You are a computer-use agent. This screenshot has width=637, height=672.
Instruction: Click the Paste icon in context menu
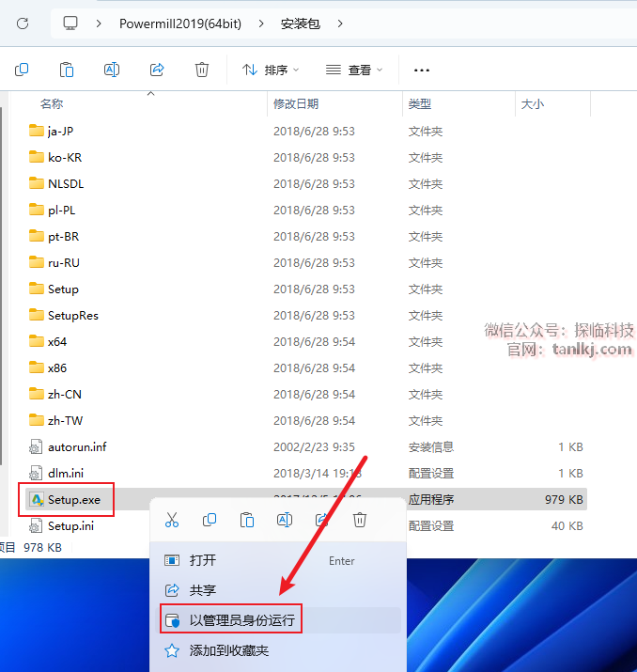(247, 520)
